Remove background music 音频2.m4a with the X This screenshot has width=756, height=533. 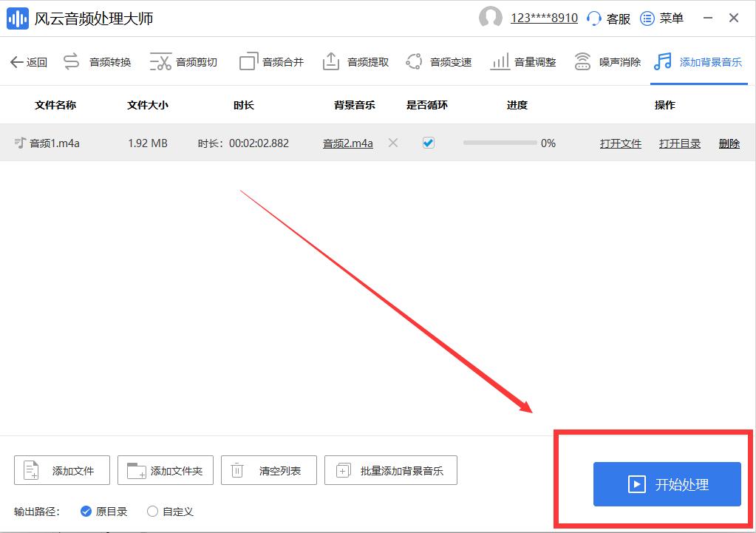[x=394, y=143]
